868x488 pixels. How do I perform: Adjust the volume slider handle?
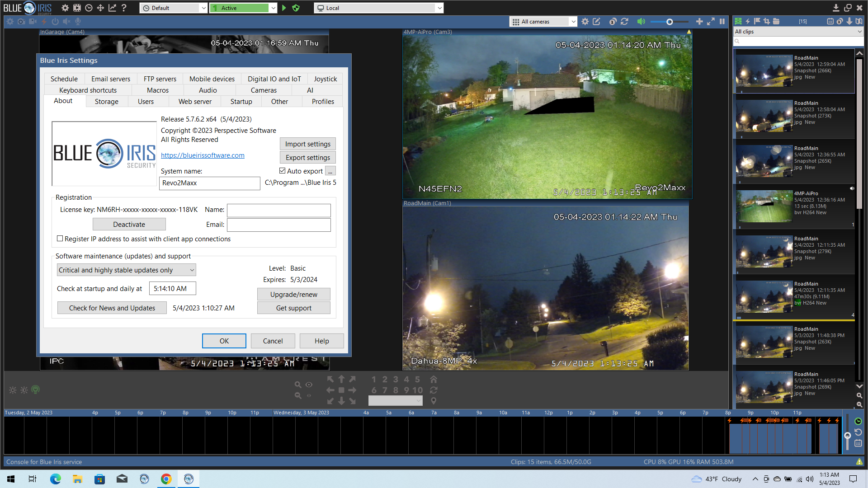[x=670, y=21]
